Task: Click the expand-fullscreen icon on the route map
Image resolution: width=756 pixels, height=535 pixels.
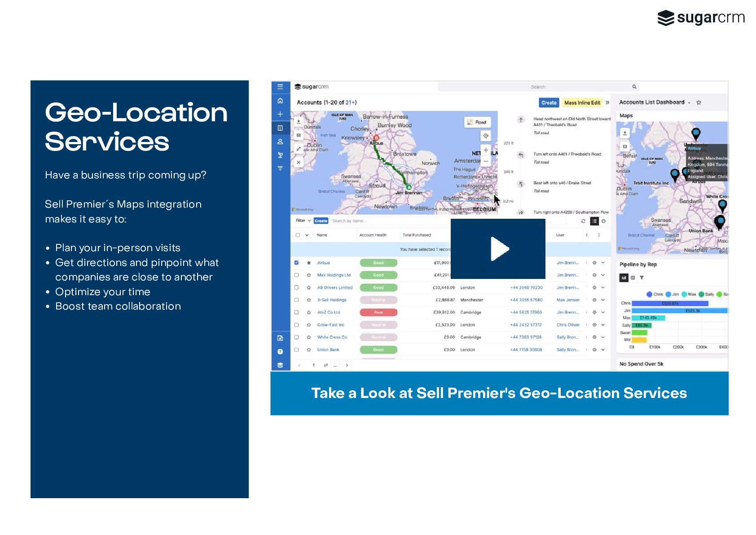Action: pyautogui.click(x=299, y=149)
